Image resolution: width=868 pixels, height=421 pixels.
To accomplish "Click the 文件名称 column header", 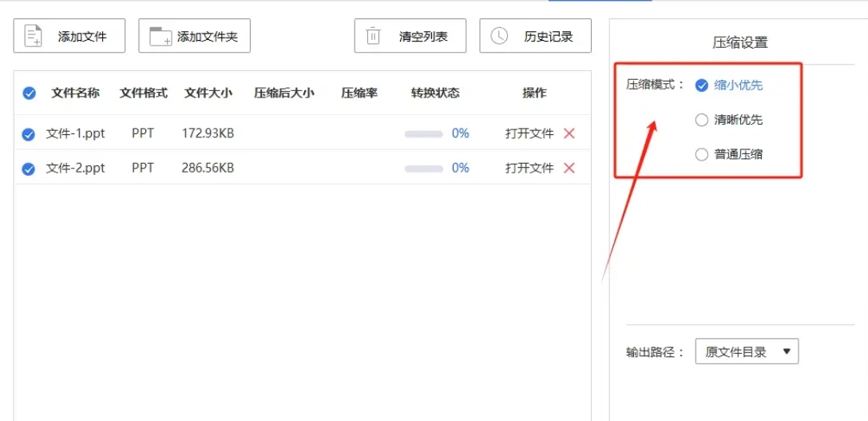I will [75, 93].
